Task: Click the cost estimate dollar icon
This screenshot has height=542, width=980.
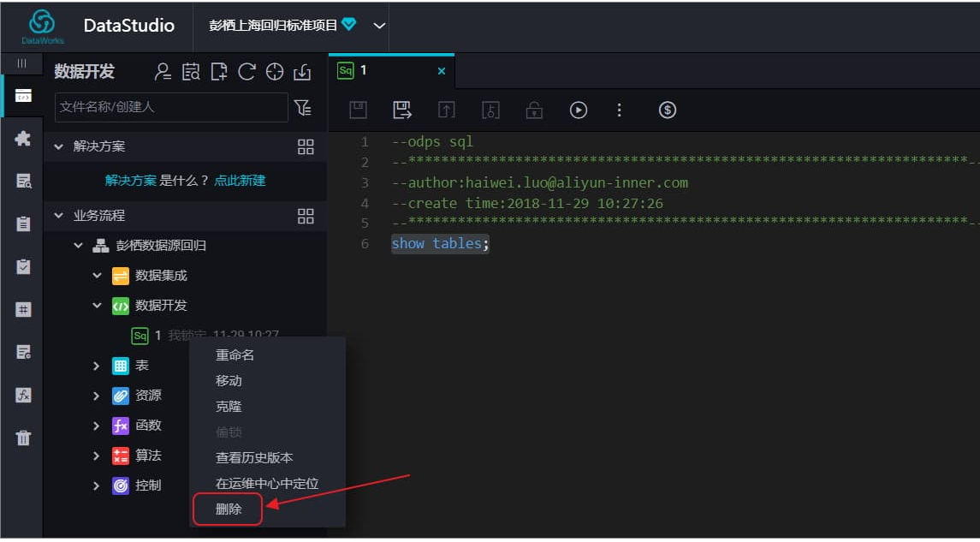Action: tap(668, 110)
